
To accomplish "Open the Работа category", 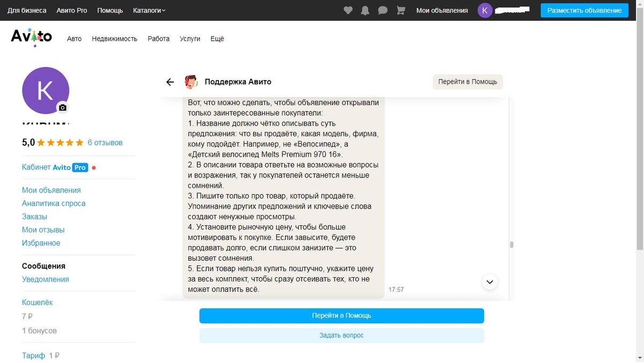I will point(158,39).
